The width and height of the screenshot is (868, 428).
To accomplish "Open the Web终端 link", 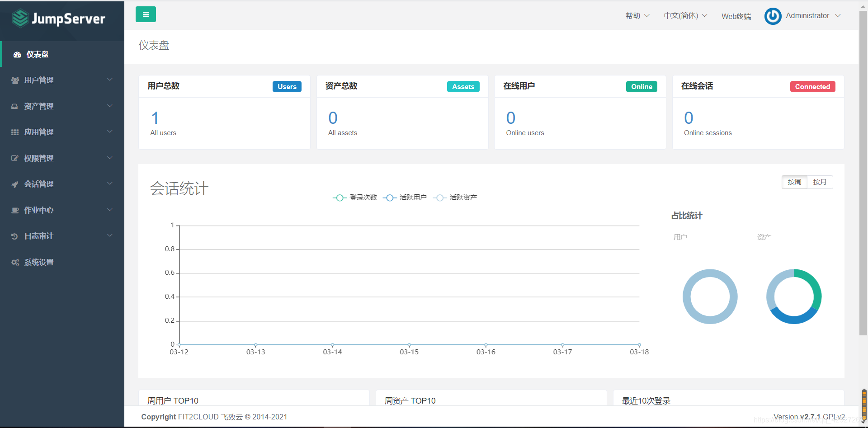I will click(x=736, y=16).
